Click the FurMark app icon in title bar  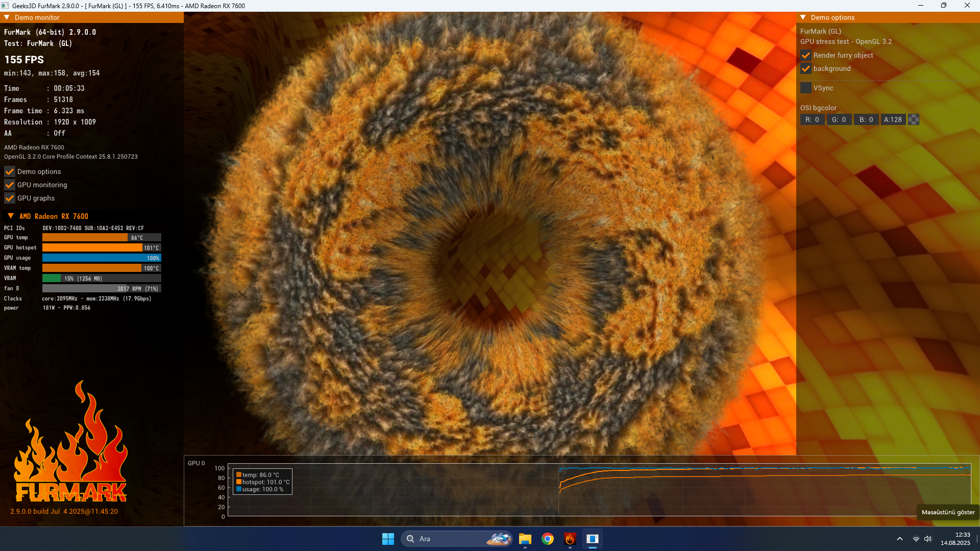[5, 6]
